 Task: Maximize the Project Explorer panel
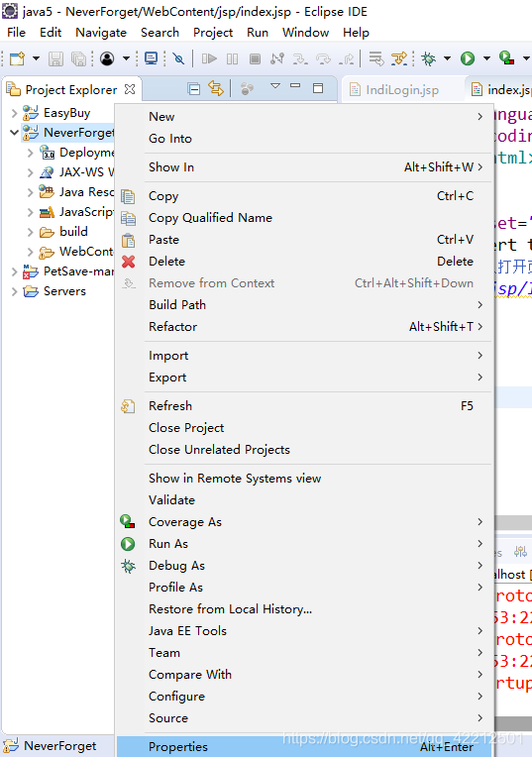coord(318,88)
